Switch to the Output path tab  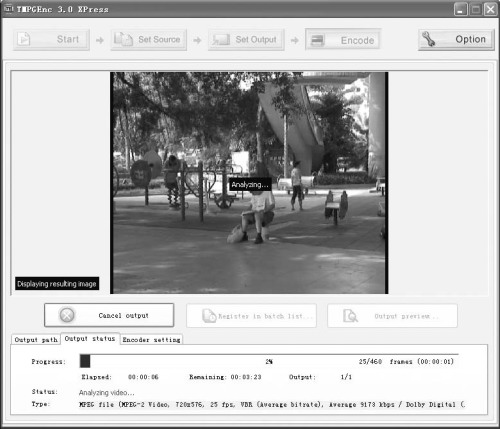[36, 340]
